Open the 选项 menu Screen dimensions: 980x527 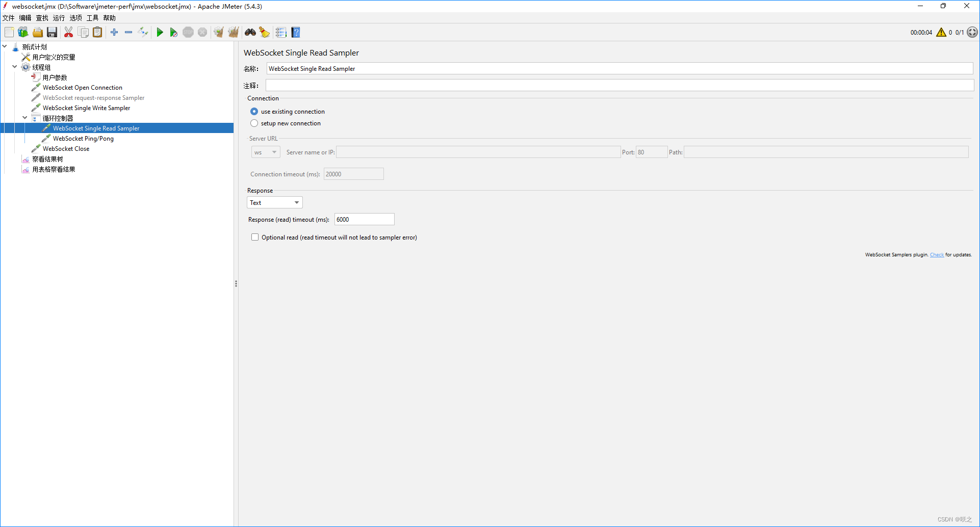coord(75,17)
